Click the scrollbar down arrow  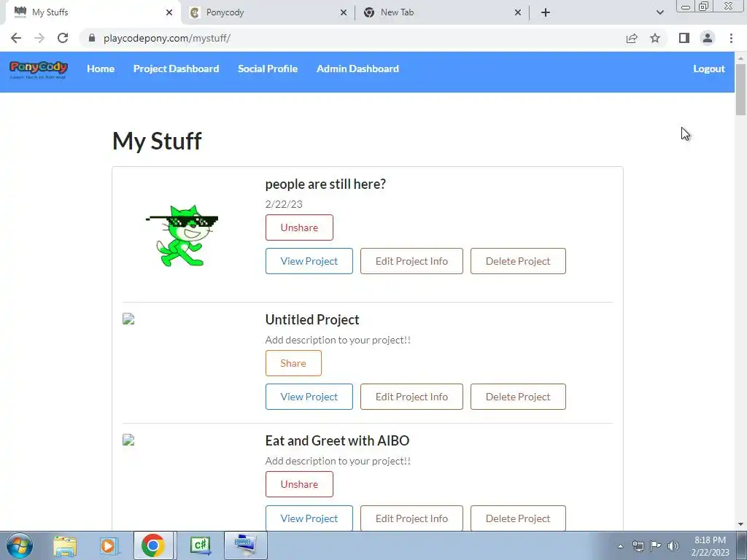741,524
